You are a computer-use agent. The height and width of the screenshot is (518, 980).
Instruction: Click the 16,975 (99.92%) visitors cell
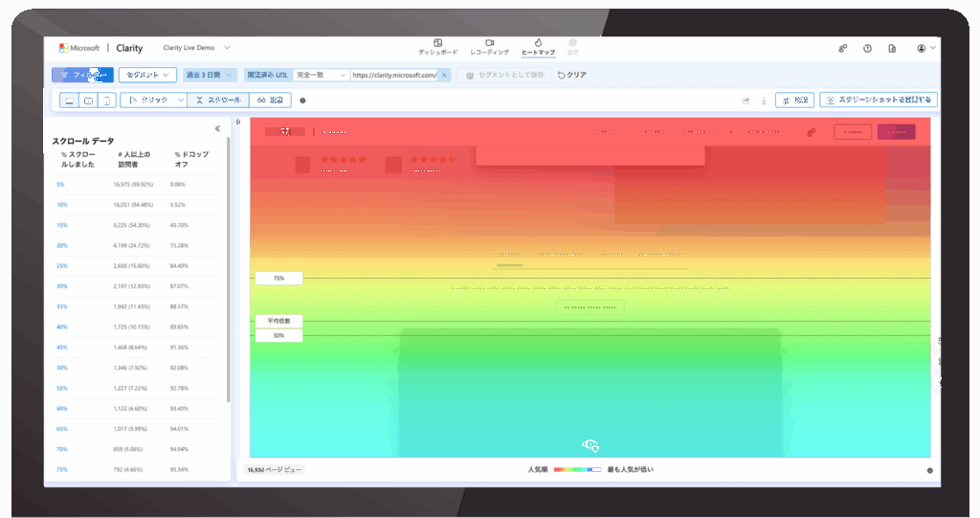tap(133, 185)
